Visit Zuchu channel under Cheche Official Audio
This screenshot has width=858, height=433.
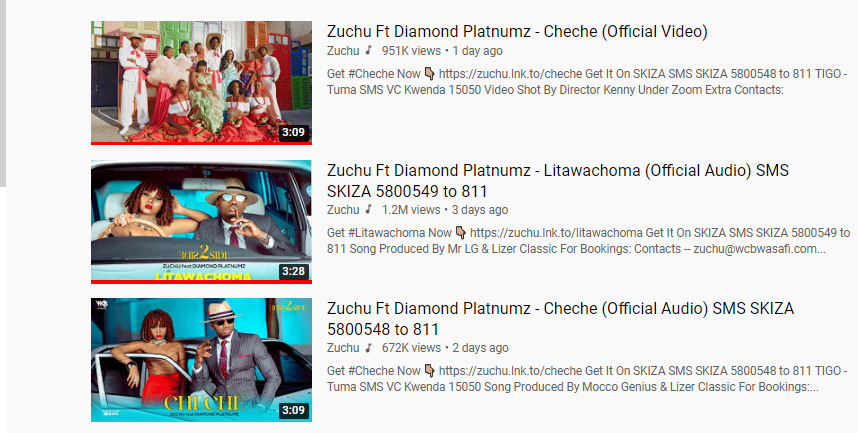click(343, 348)
